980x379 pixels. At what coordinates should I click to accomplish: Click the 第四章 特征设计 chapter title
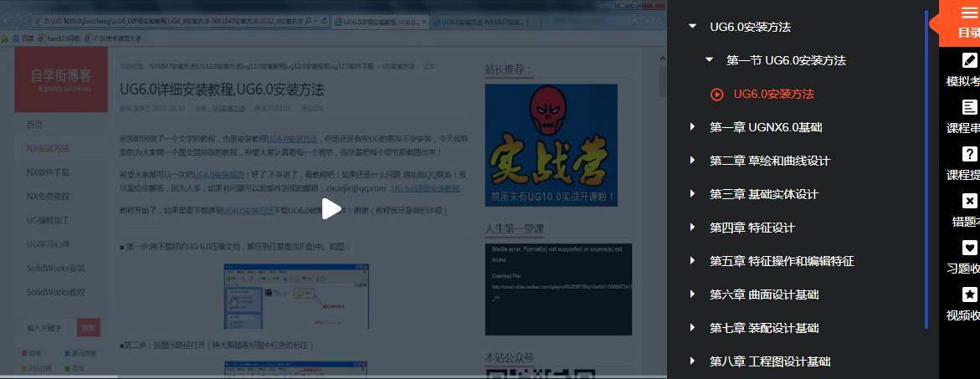(x=752, y=228)
